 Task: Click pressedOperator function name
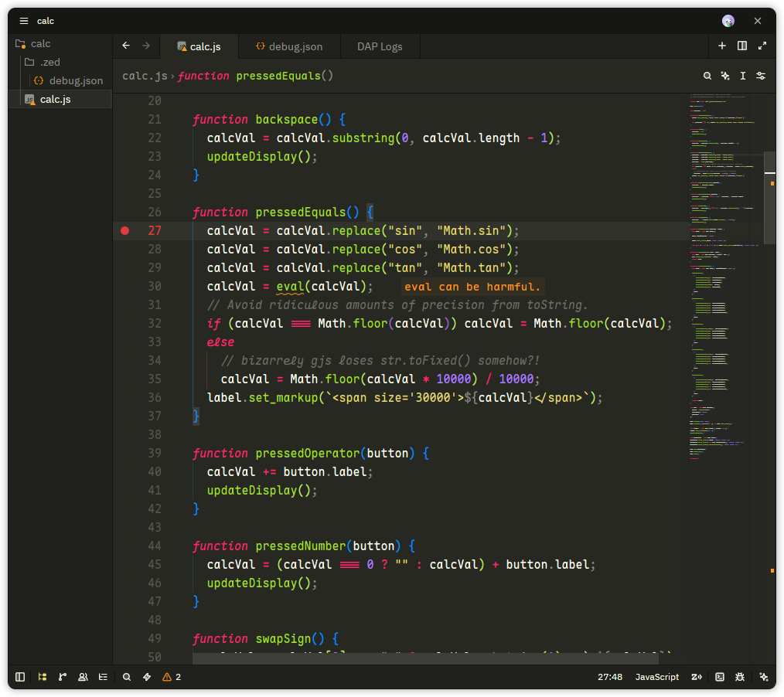pyautogui.click(x=308, y=453)
